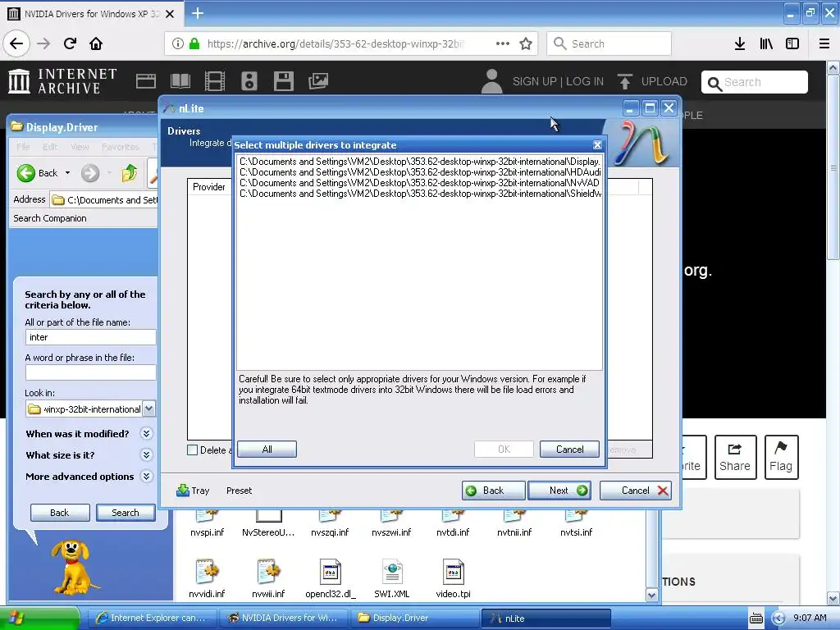Reload the page in Firefox

pyautogui.click(x=70, y=43)
